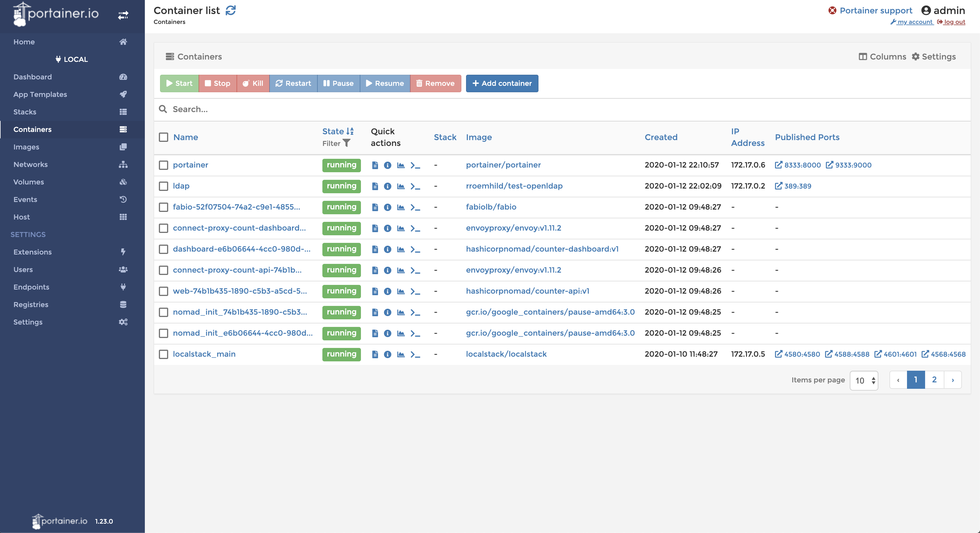Open console icon for localstack_main row
The height and width of the screenshot is (533, 980).
click(415, 354)
